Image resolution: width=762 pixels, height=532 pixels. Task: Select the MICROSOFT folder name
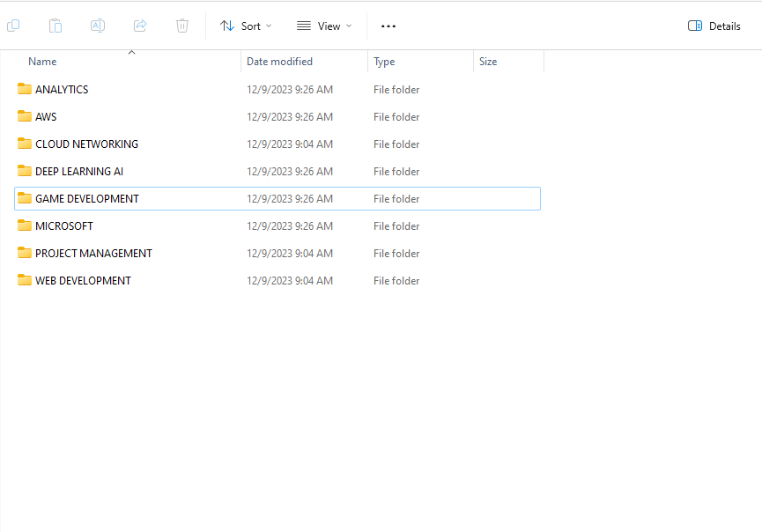coord(64,225)
